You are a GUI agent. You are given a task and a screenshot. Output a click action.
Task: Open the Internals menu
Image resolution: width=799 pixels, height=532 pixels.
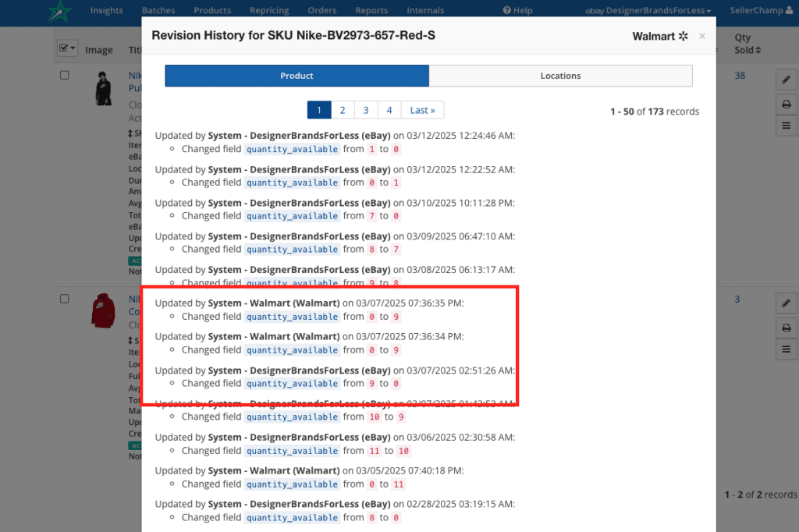(425, 10)
